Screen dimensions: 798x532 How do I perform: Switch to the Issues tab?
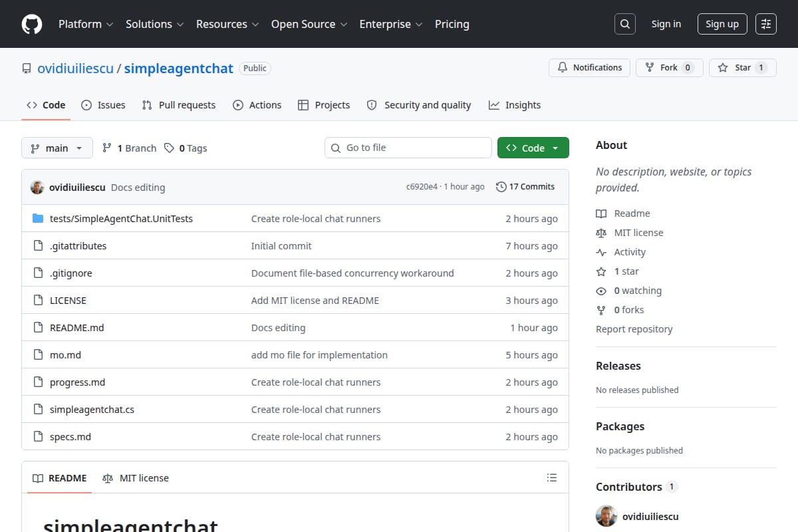pos(103,105)
